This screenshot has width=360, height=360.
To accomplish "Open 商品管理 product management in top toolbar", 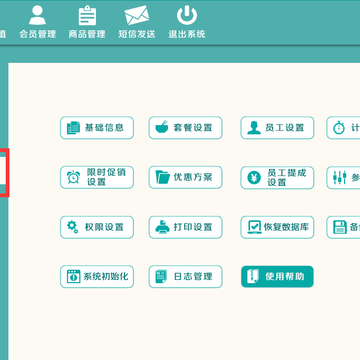I will click(x=87, y=22).
